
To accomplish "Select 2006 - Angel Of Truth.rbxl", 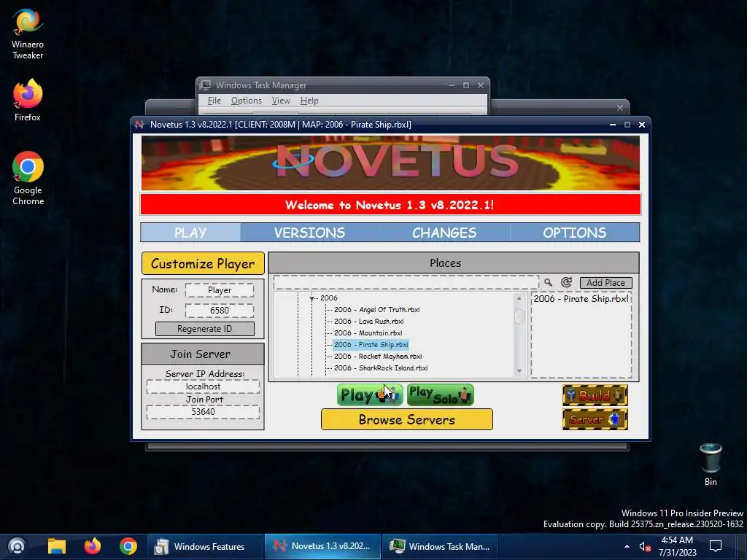I will click(x=377, y=309).
